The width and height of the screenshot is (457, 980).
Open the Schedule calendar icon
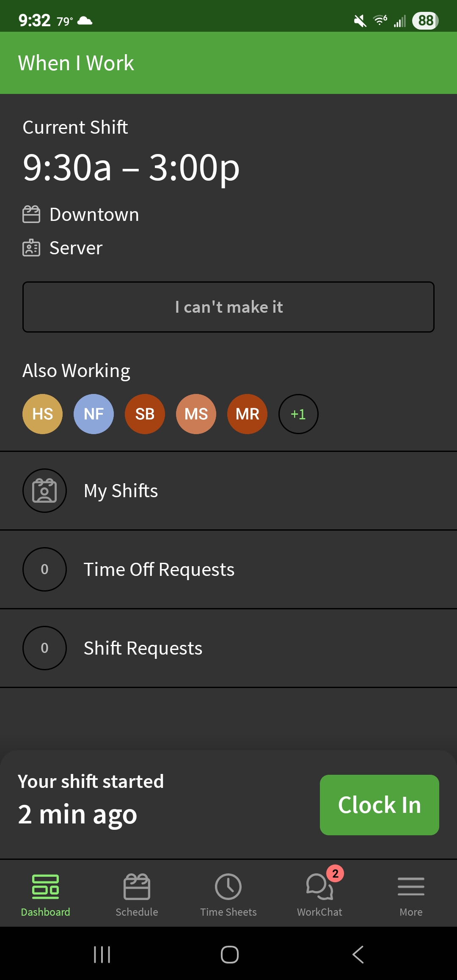[x=136, y=886]
